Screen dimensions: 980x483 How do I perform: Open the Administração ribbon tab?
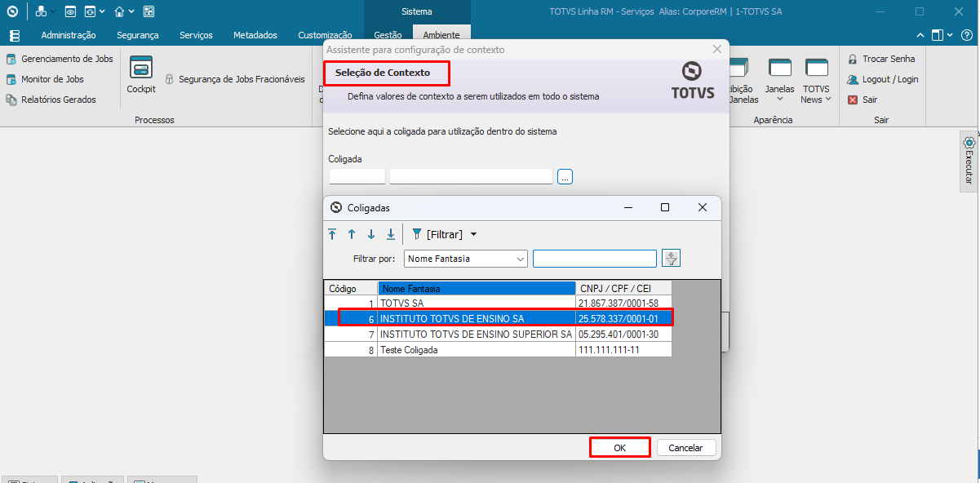click(x=69, y=35)
